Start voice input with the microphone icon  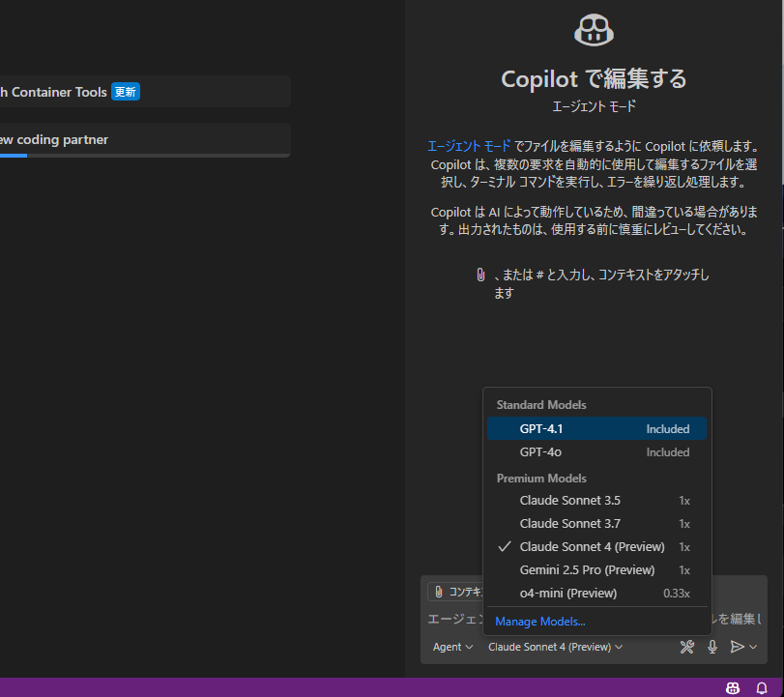tap(712, 647)
